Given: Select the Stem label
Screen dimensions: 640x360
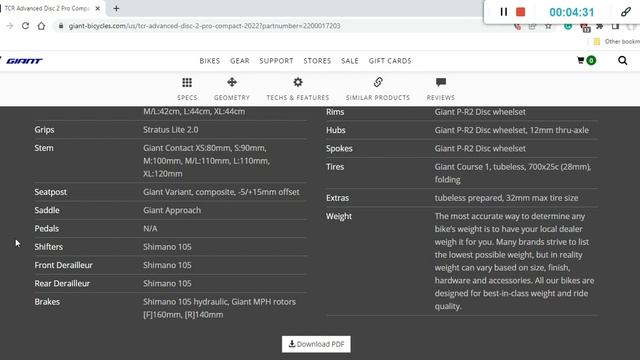Looking at the screenshot, I should pos(44,148).
